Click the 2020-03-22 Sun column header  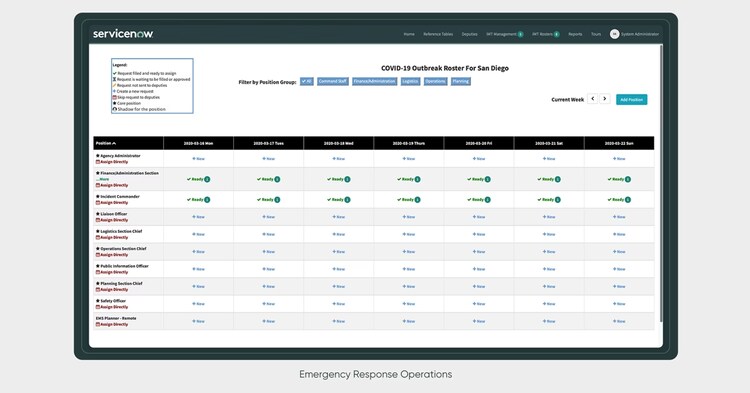click(x=619, y=143)
